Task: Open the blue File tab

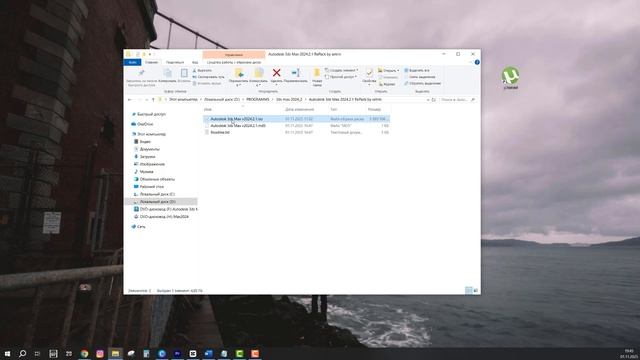Action: coord(132,62)
